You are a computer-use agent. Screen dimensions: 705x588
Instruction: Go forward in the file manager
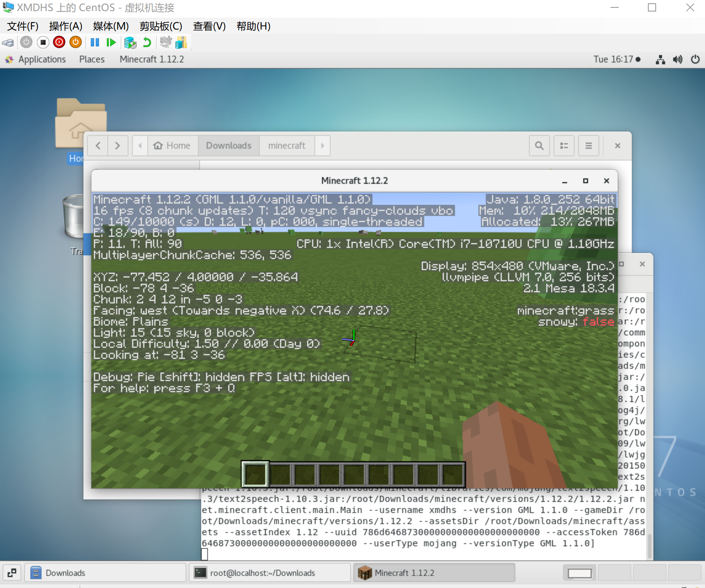pyautogui.click(x=118, y=146)
